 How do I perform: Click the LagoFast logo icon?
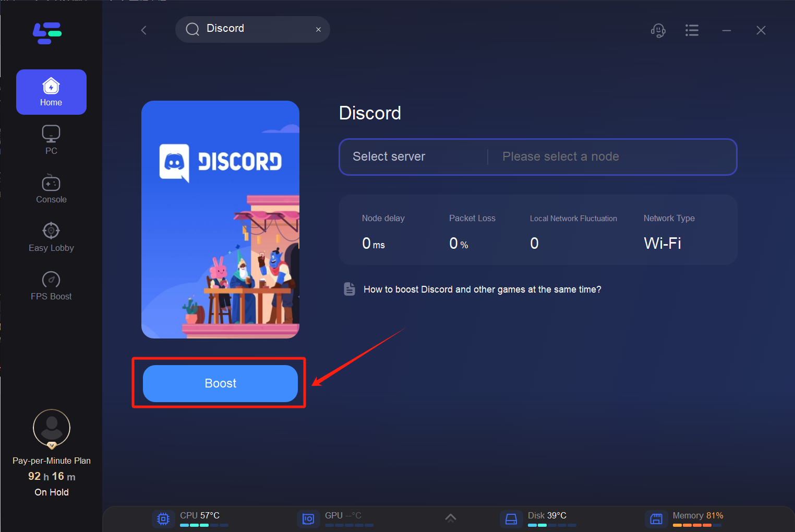click(47, 33)
